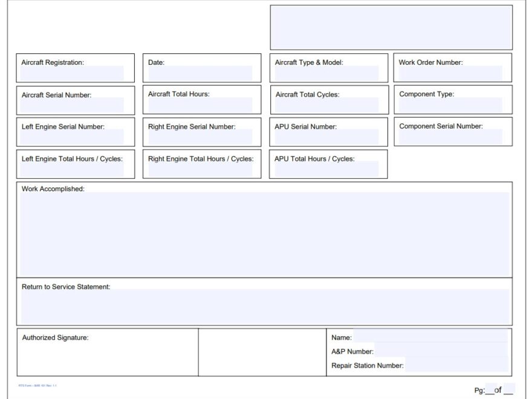Screen dimensions: 532x399
Task: Click the 'Return to Service Statement:' label
Action: [66, 287]
